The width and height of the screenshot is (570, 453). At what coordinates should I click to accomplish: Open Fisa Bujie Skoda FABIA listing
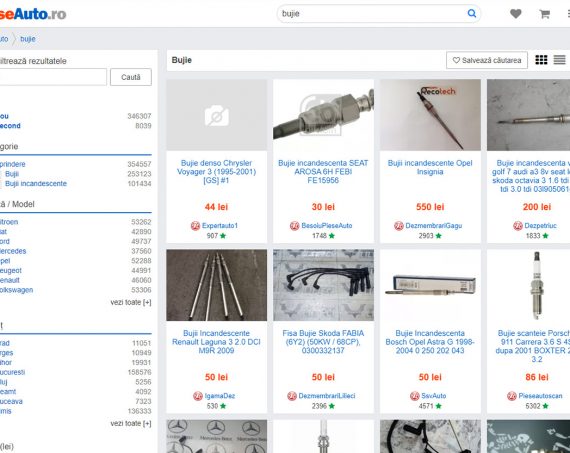click(x=323, y=342)
